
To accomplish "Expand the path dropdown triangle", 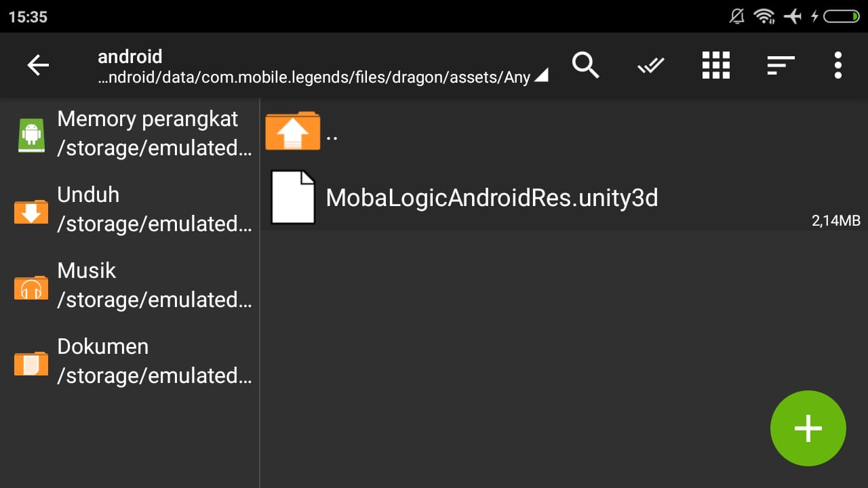I will point(540,75).
